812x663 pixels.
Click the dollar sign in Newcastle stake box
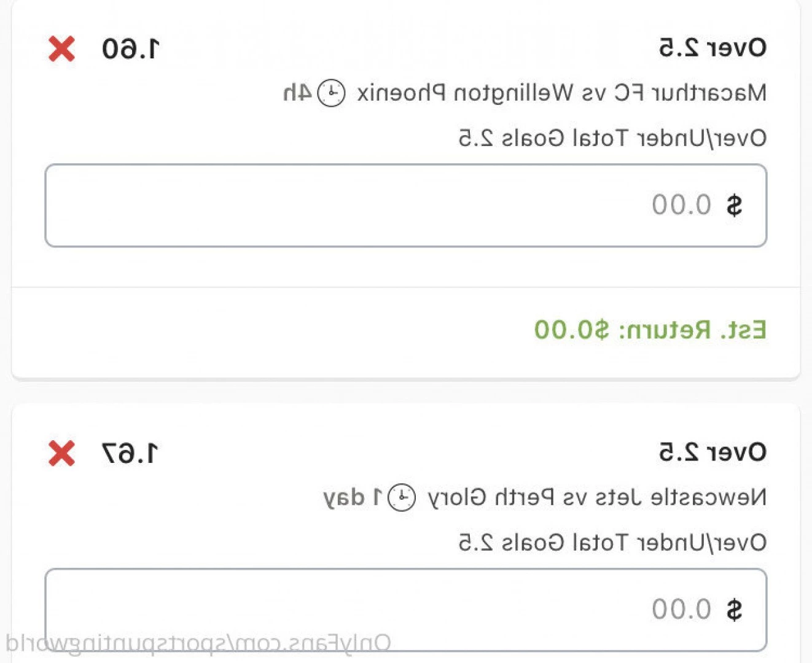click(x=734, y=610)
